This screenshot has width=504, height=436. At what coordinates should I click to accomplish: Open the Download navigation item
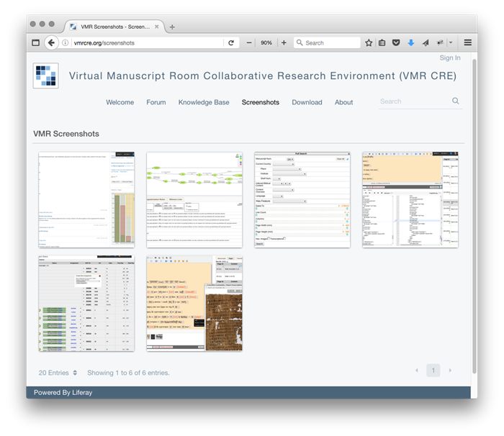pyautogui.click(x=307, y=102)
